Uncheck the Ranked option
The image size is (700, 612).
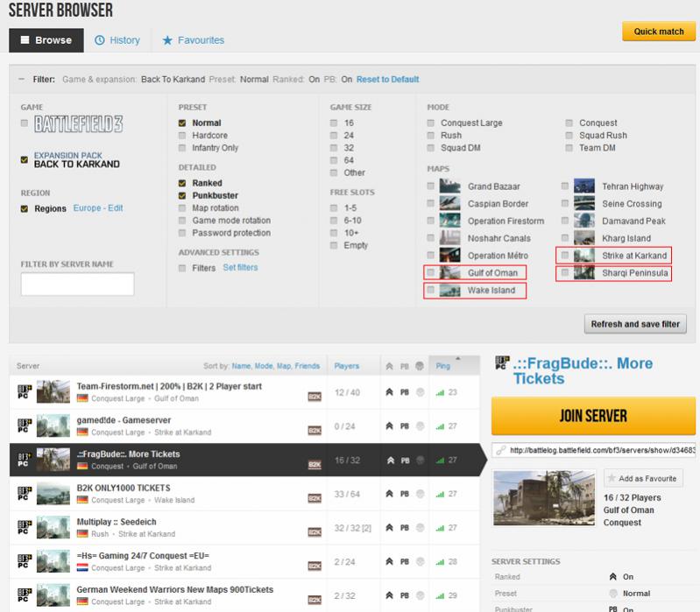click(x=182, y=183)
